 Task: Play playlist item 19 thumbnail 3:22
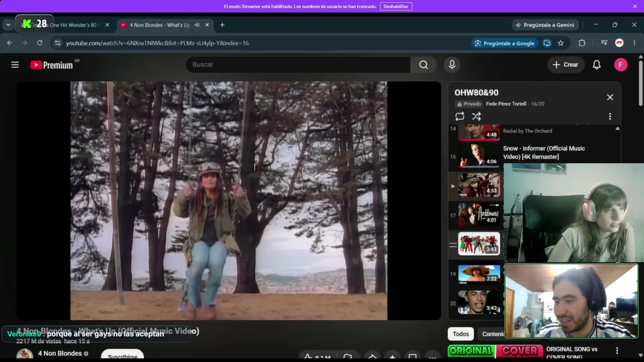point(479,274)
